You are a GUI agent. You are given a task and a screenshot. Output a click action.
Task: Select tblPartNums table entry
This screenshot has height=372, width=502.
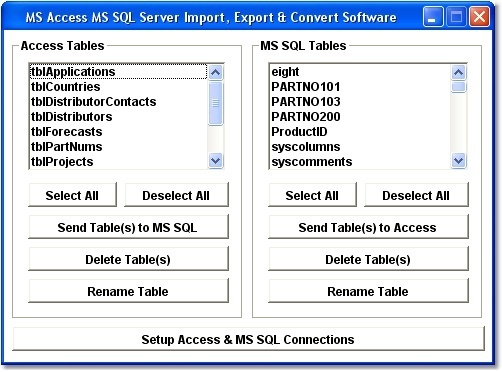(x=118, y=147)
